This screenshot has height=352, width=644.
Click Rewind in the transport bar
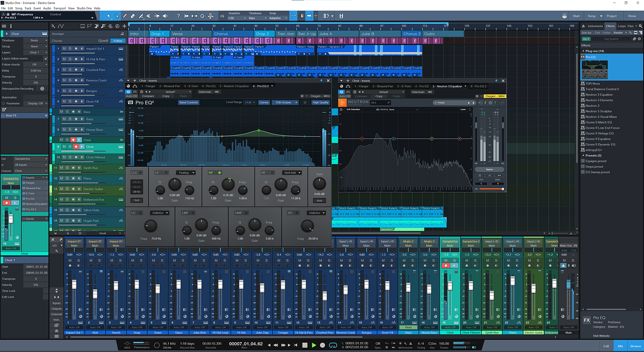point(276,345)
